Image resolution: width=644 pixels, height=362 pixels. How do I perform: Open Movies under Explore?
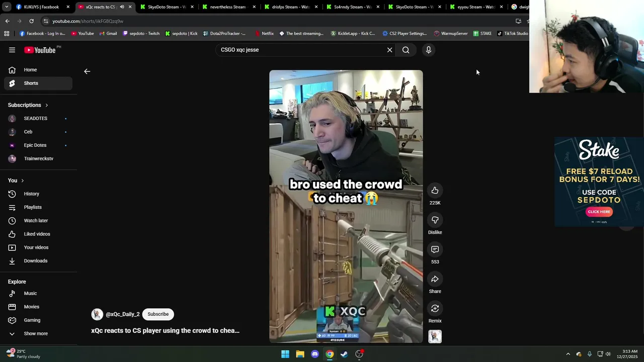[38, 307]
